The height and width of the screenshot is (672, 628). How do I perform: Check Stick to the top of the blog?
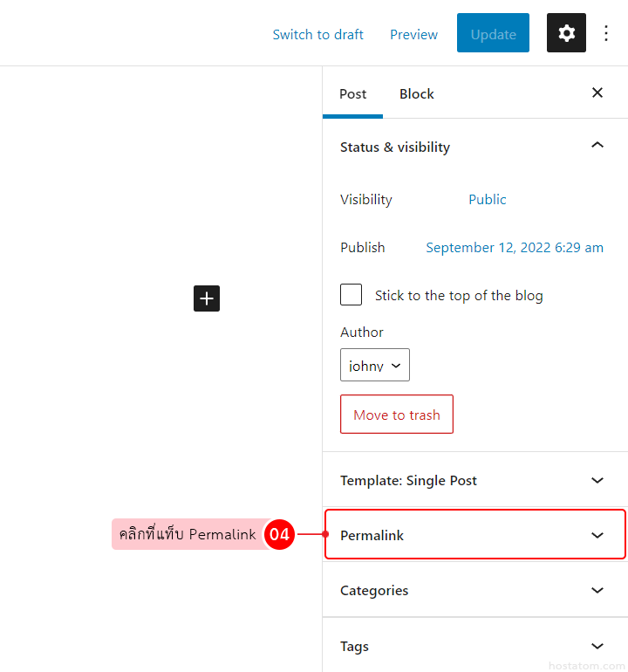click(352, 295)
